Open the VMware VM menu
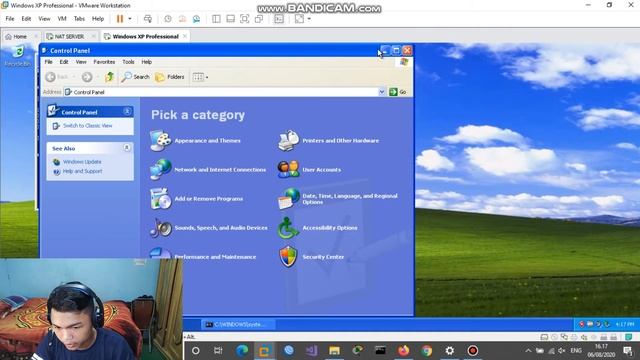 (x=62, y=19)
